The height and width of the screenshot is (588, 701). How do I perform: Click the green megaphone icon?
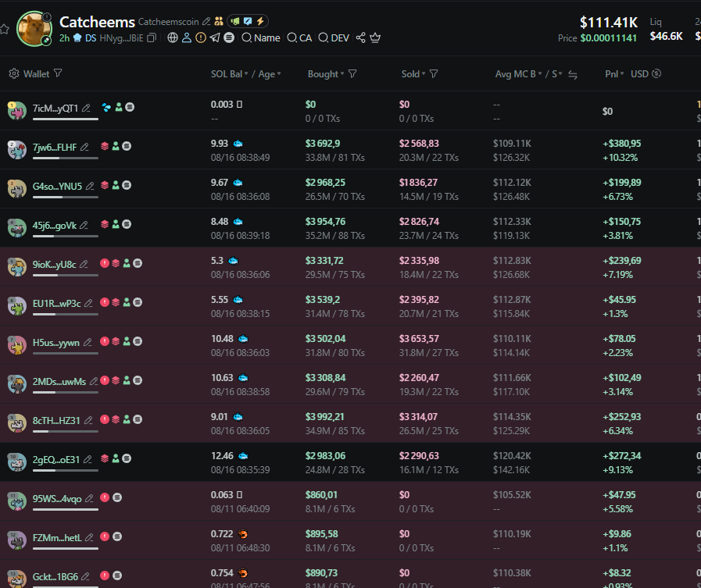(x=235, y=21)
